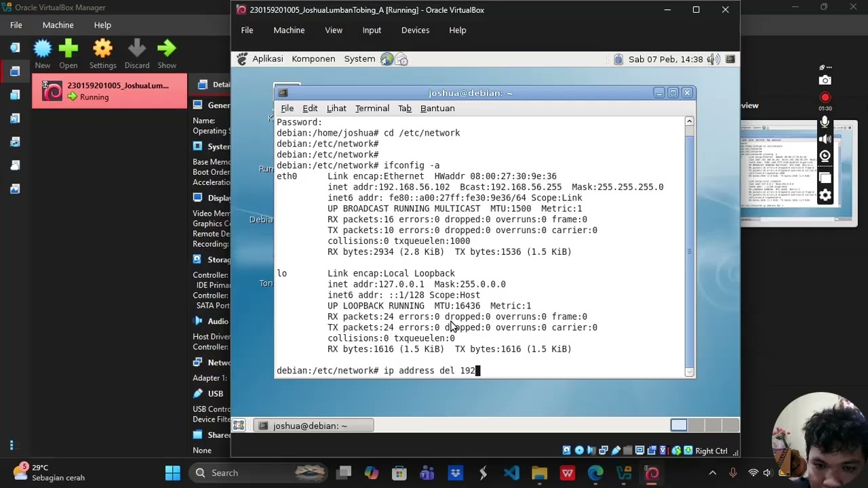Open the terminal Lihat menu
868x488 pixels.
(336, 108)
